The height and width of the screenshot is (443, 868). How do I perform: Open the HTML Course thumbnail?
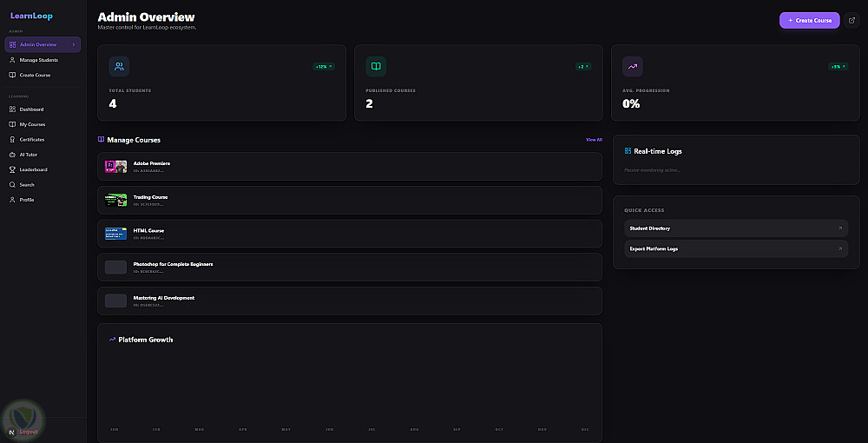pyautogui.click(x=115, y=234)
